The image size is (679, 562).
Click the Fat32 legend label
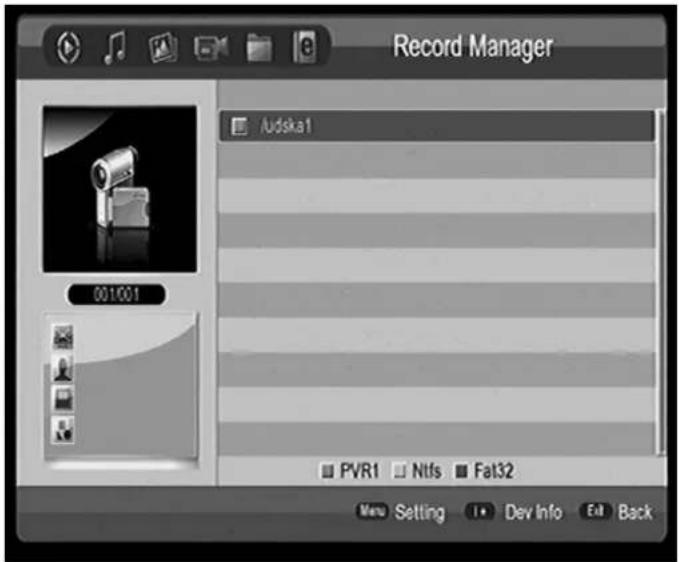494,471
